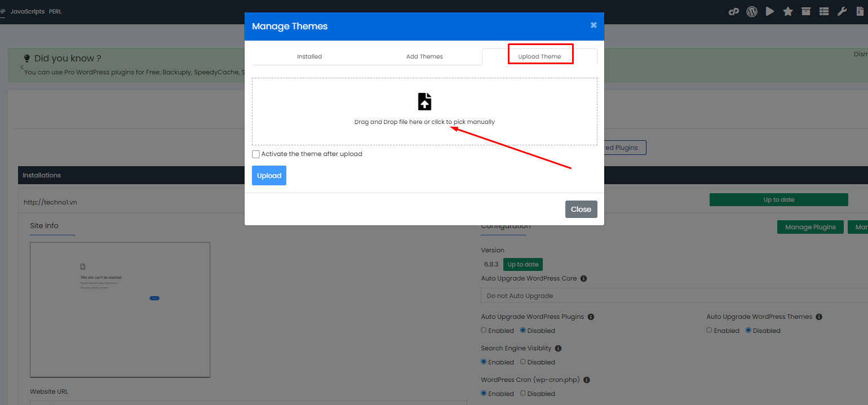The height and width of the screenshot is (405, 868).
Task: Click the play triangle icon in top bar
Action: (x=770, y=11)
